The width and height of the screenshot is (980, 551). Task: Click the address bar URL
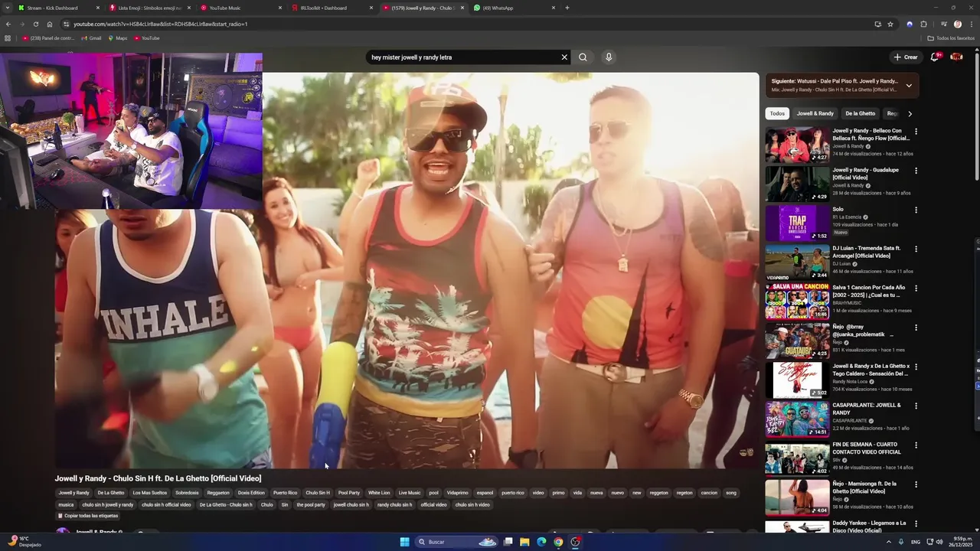click(160, 24)
